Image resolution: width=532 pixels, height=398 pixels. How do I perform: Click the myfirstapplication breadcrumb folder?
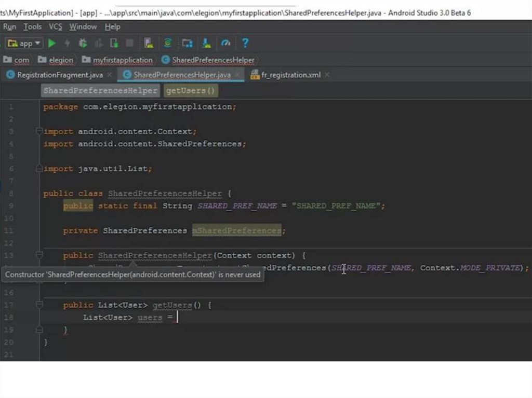coord(123,60)
